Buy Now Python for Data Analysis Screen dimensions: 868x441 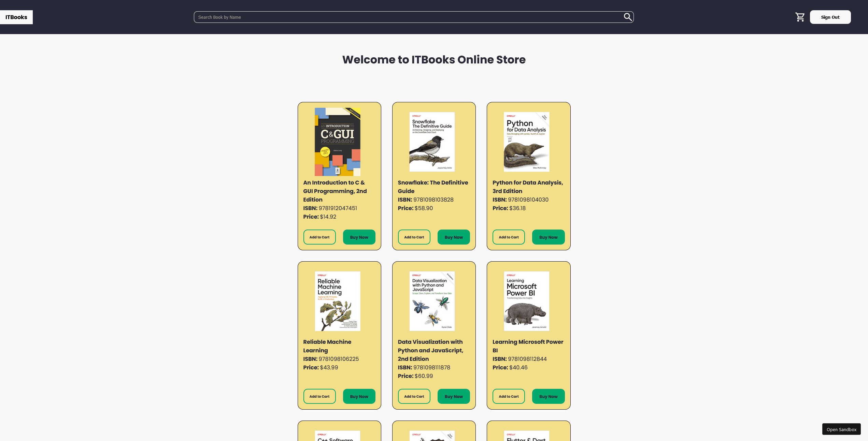point(549,237)
